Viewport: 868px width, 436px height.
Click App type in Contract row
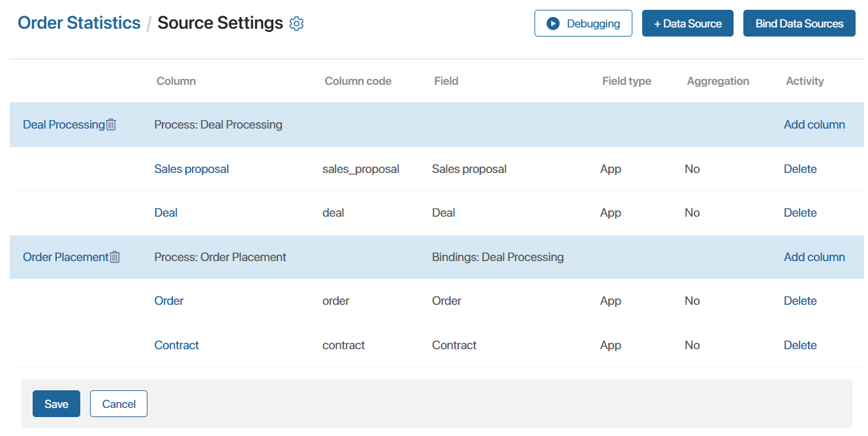click(611, 345)
